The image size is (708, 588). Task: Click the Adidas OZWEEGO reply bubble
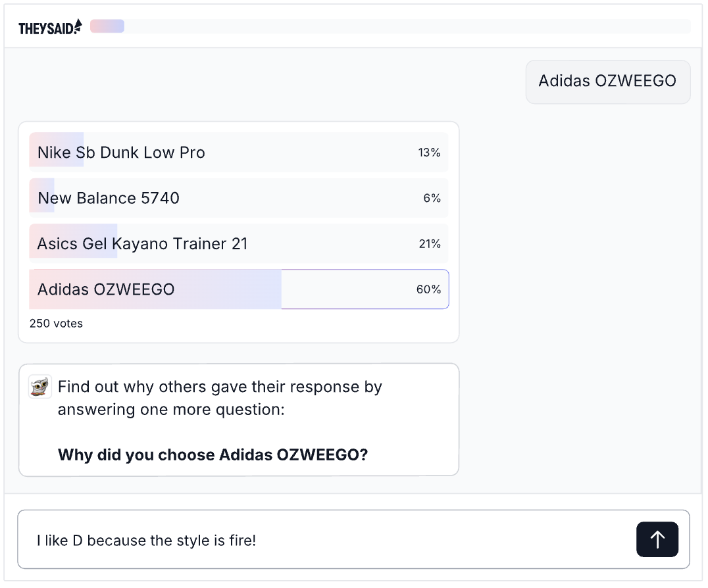607,82
